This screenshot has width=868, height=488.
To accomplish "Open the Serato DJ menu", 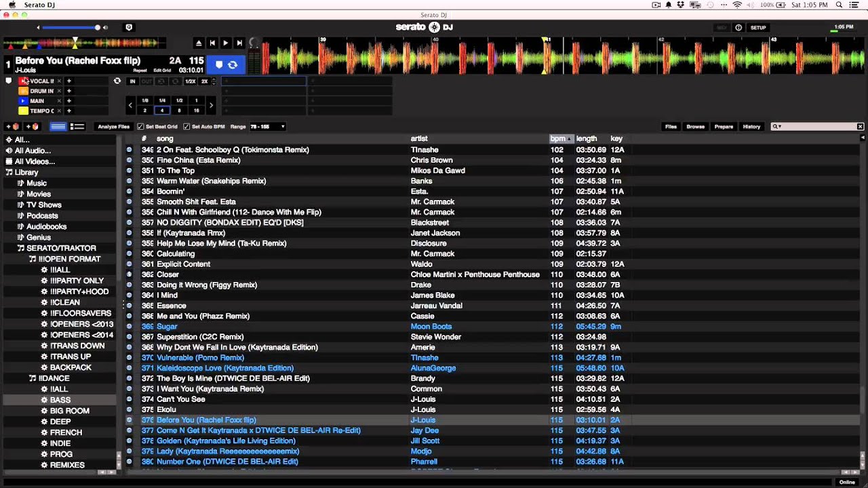I will (x=39, y=5).
